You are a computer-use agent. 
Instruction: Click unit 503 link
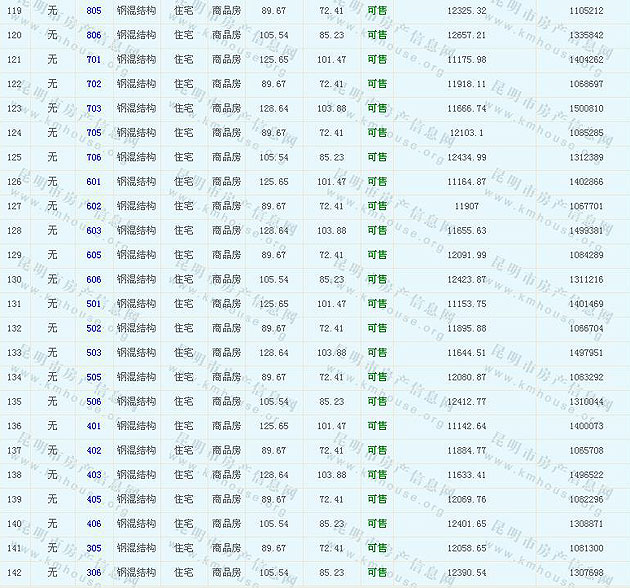click(x=94, y=353)
